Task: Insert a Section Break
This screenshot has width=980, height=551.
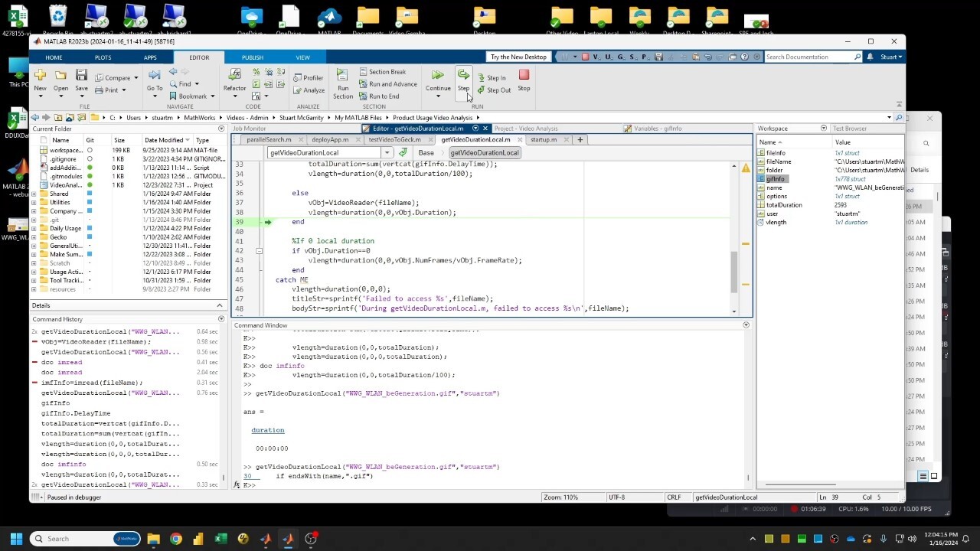Action: pos(382,72)
